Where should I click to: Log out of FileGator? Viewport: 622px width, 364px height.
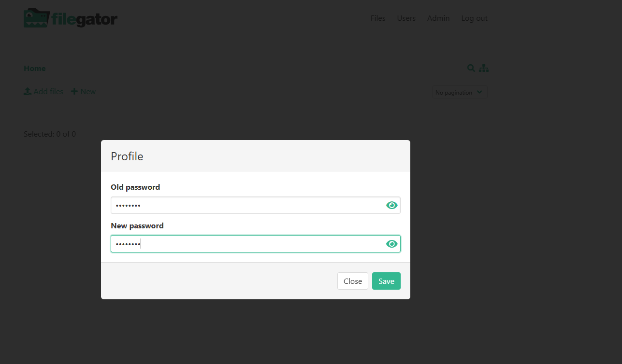coord(474,18)
